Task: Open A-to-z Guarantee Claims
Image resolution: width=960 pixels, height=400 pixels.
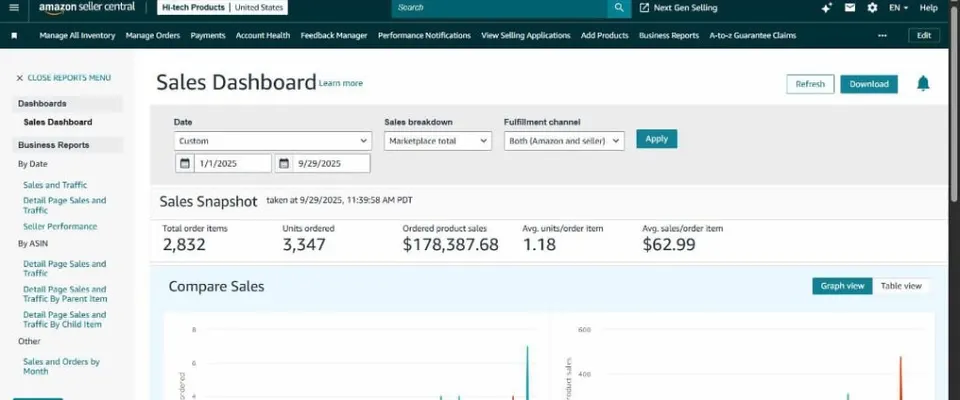Action: pos(752,36)
